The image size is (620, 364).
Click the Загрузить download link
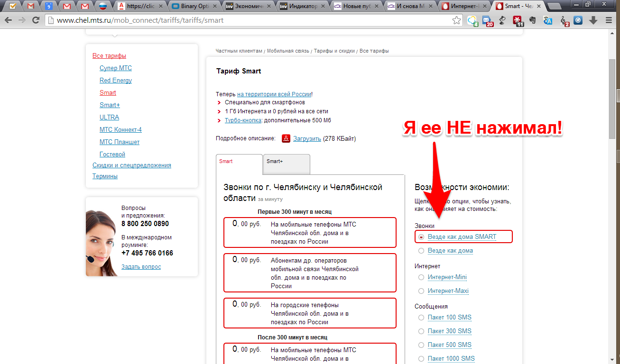307,138
